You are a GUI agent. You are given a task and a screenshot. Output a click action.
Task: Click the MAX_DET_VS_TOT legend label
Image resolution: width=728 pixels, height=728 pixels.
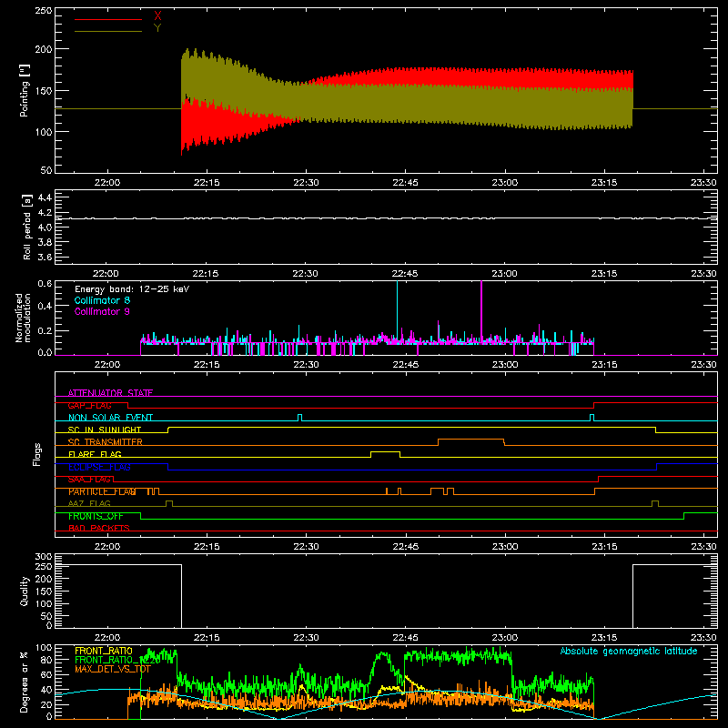113,669
